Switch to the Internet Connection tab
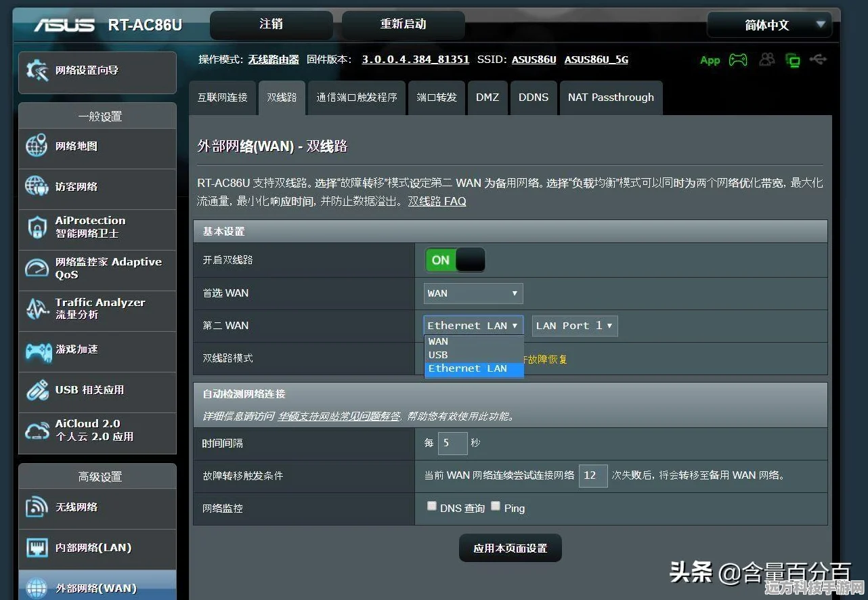The image size is (868, 600). [222, 98]
